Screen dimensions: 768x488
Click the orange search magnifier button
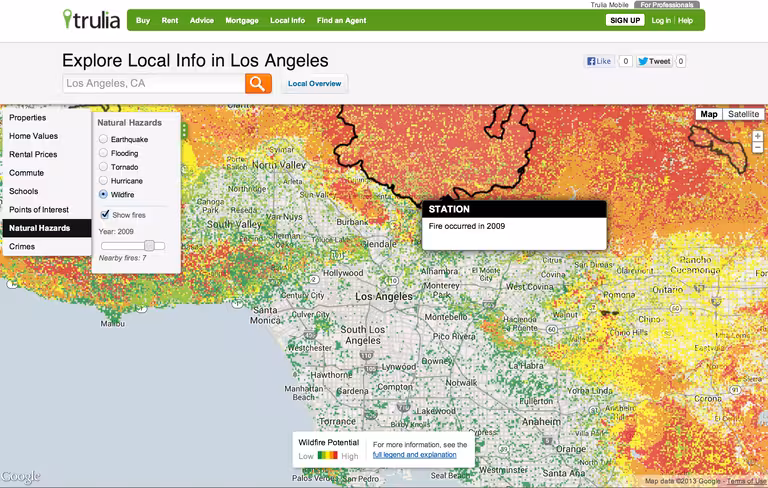coord(258,83)
